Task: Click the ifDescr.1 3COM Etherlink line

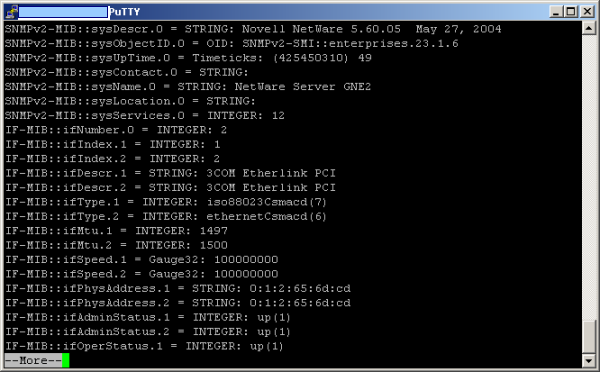Action: [170, 173]
